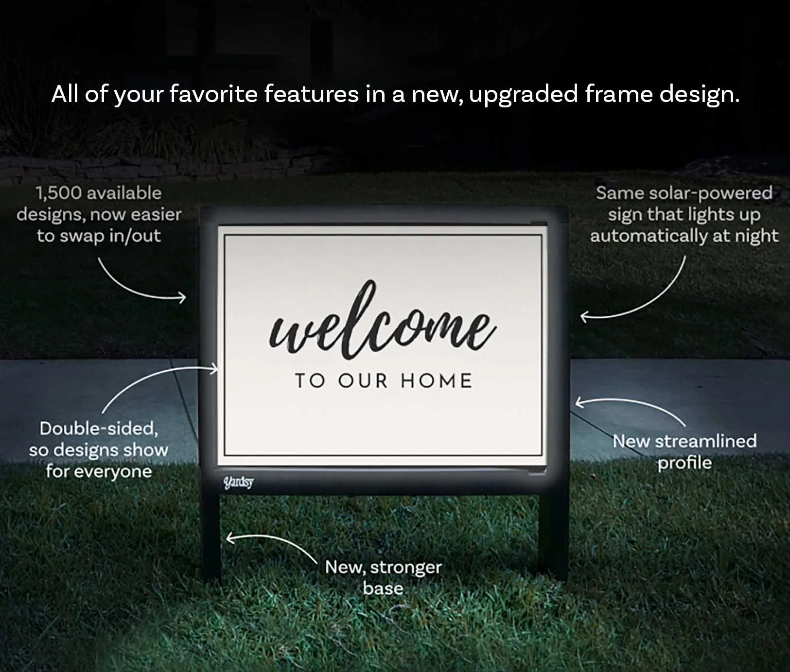This screenshot has height=672, width=790.
Task: Select the "1,500 available designs" caption
Action: pyautogui.click(x=99, y=214)
